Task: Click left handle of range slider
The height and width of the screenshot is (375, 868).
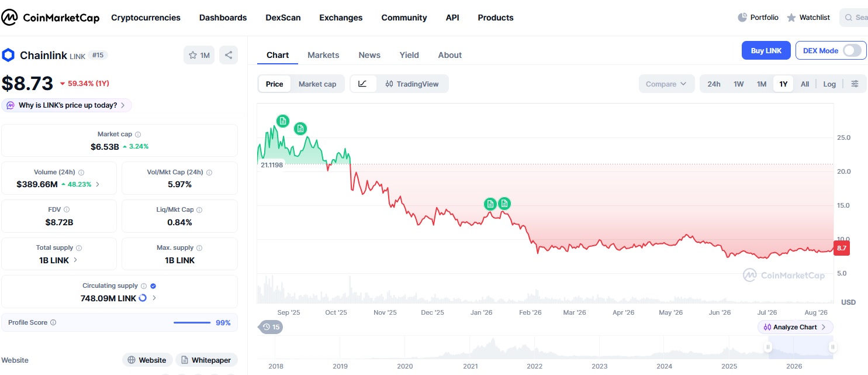Action: point(768,348)
